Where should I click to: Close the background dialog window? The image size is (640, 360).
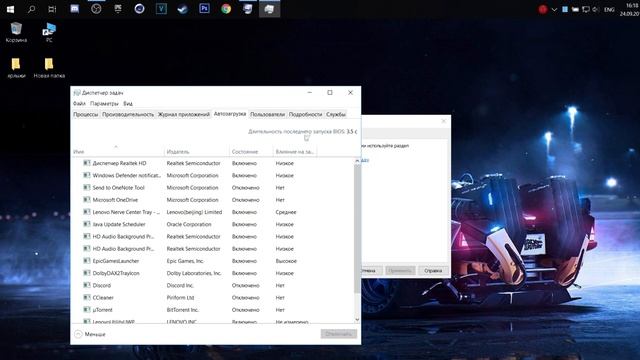click(x=444, y=121)
